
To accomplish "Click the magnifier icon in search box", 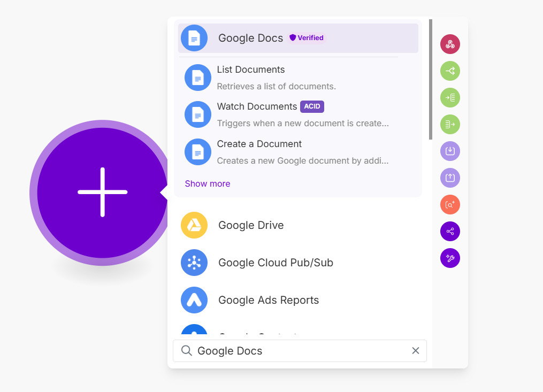I will (187, 351).
